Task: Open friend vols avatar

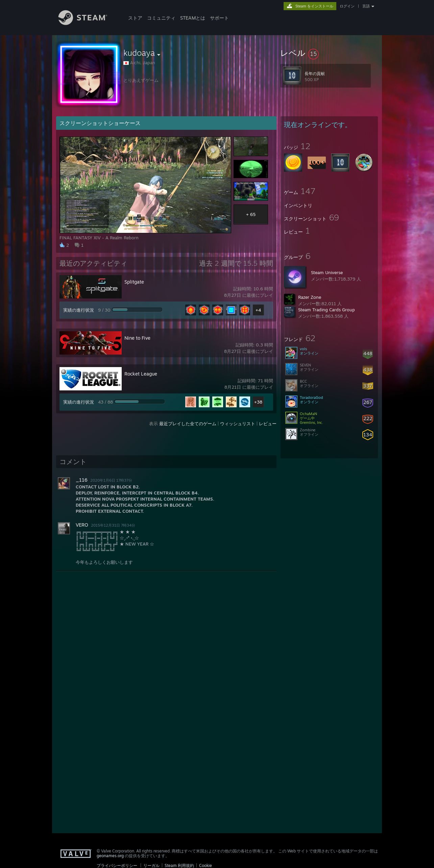Action: [291, 353]
